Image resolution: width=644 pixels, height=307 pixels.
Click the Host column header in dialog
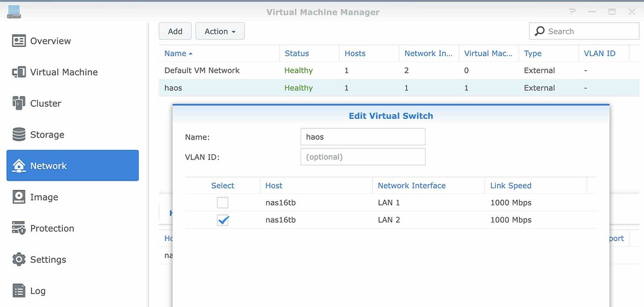click(x=274, y=186)
